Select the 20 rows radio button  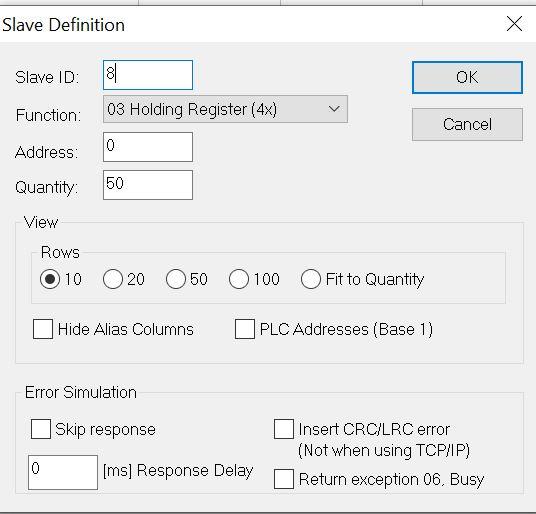(113, 279)
